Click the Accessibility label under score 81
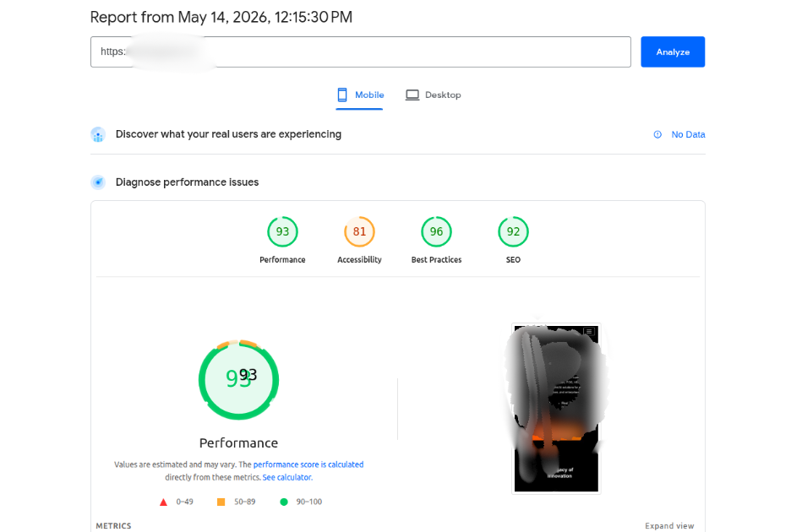The width and height of the screenshot is (791, 532). (x=359, y=260)
